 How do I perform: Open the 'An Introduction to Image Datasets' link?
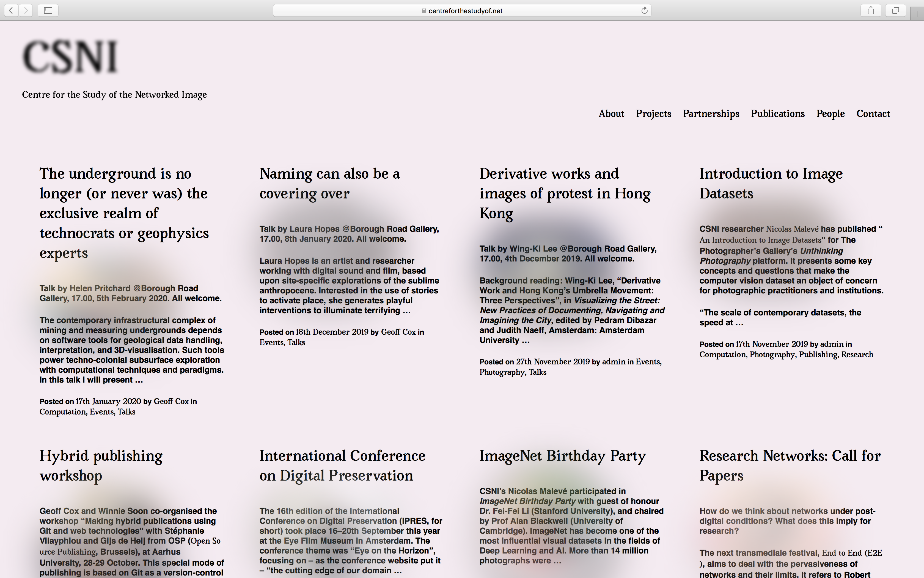760,240
